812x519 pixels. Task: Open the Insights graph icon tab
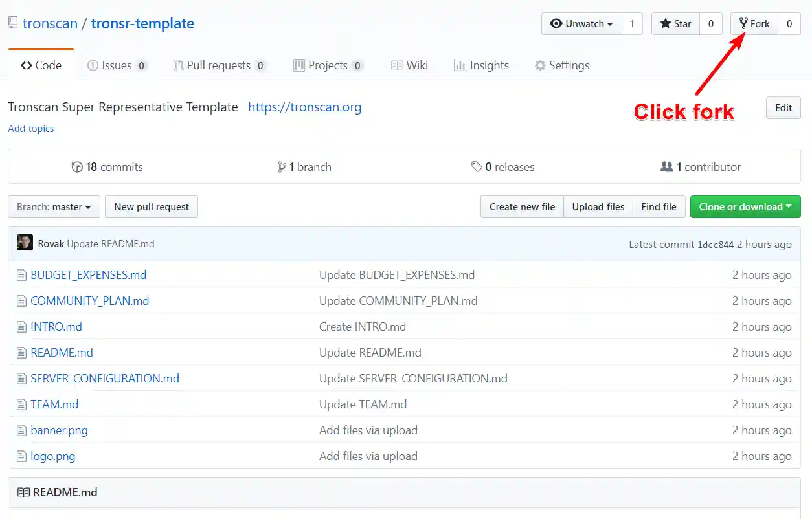pyautogui.click(x=460, y=65)
